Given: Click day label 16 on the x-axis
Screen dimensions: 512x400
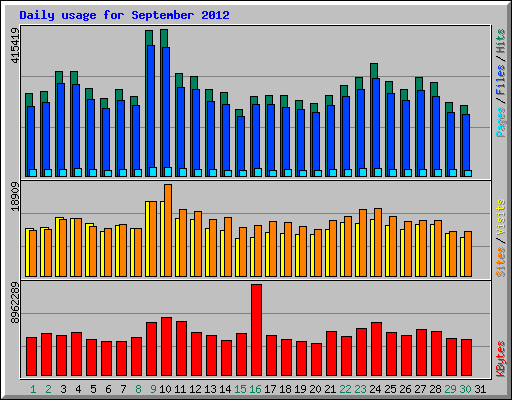Looking at the screenshot, I should (255, 389).
